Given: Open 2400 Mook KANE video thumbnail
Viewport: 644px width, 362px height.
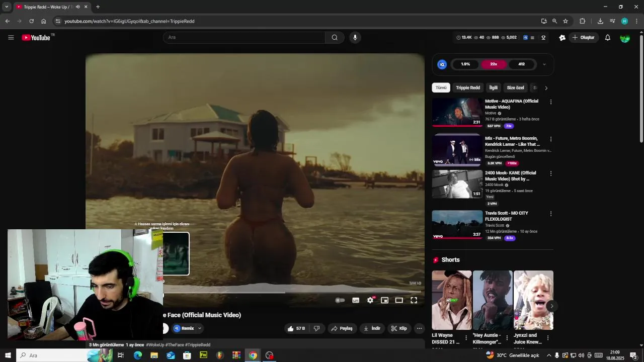Looking at the screenshot, I should coord(457,184).
